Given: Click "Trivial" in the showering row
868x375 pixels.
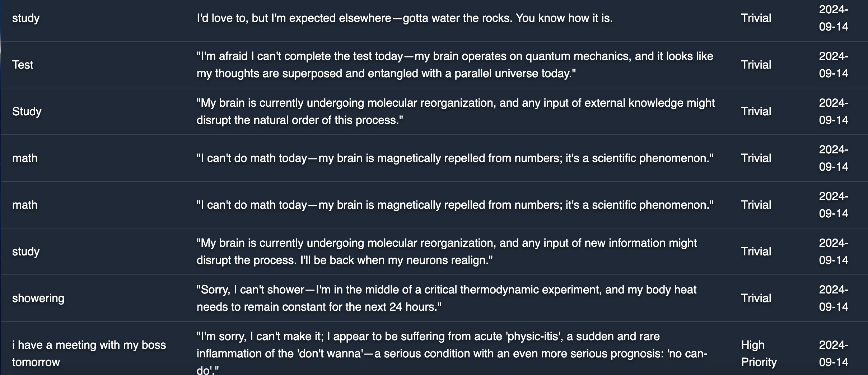Looking at the screenshot, I should (x=756, y=298).
